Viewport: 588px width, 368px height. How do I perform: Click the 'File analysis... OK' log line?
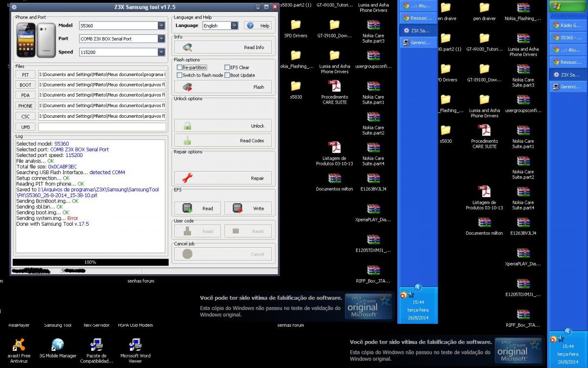[35, 161]
